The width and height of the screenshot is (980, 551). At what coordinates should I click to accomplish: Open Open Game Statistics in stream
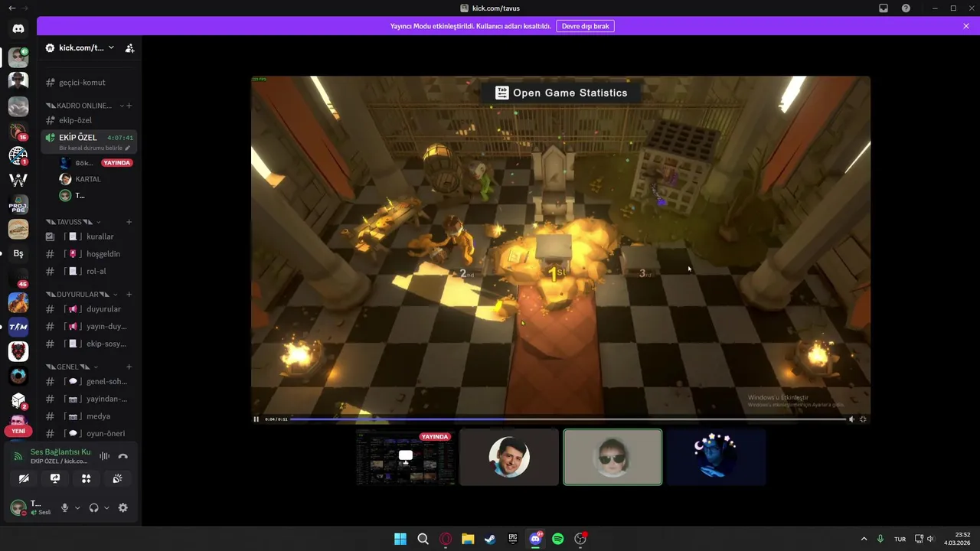point(561,93)
